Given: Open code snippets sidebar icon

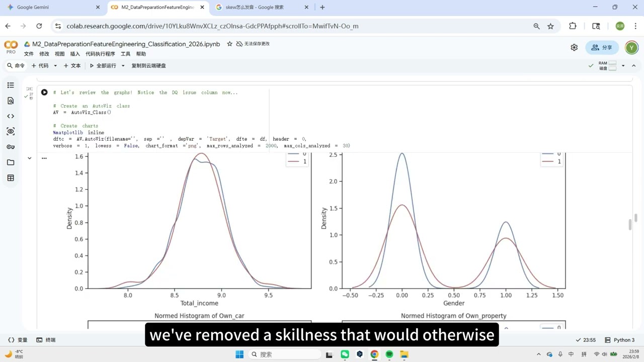Looking at the screenshot, I should click(11, 116).
